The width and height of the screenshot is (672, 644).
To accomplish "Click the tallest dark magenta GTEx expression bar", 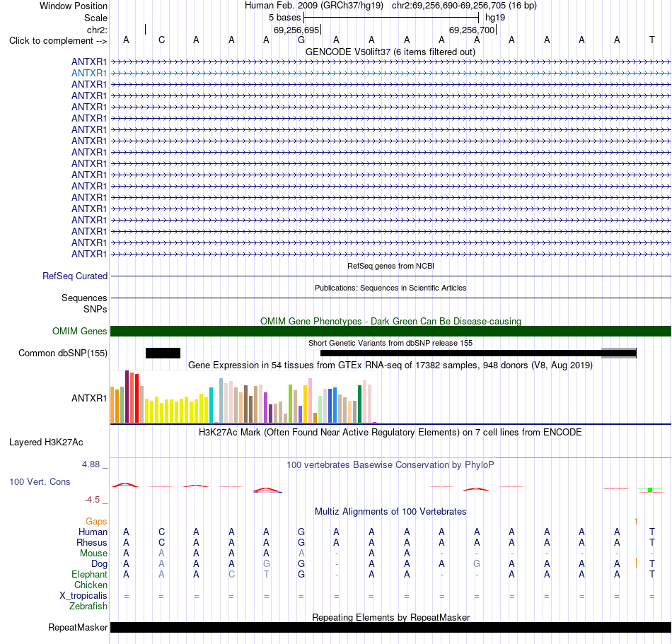I will point(127,397).
